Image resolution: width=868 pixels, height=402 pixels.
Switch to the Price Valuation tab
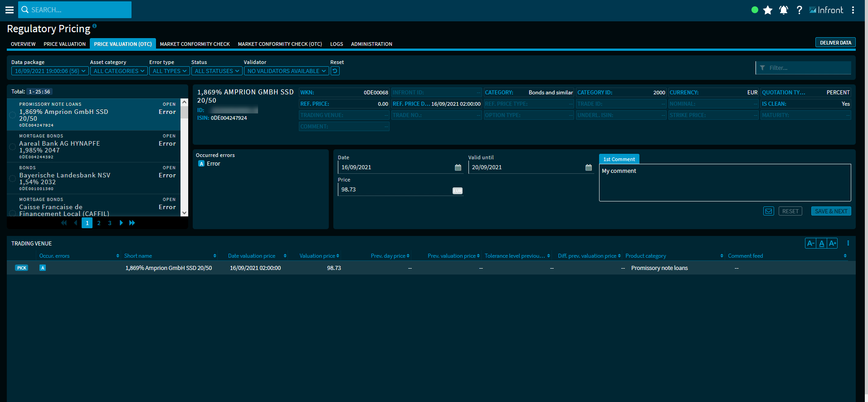point(64,44)
